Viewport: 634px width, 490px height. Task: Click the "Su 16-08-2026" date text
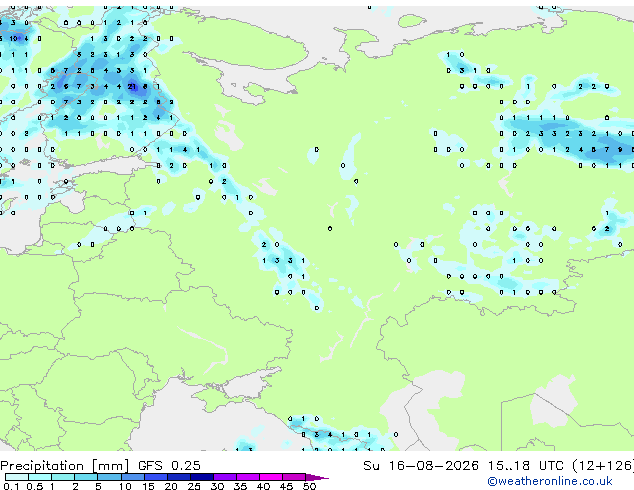[x=421, y=465]
